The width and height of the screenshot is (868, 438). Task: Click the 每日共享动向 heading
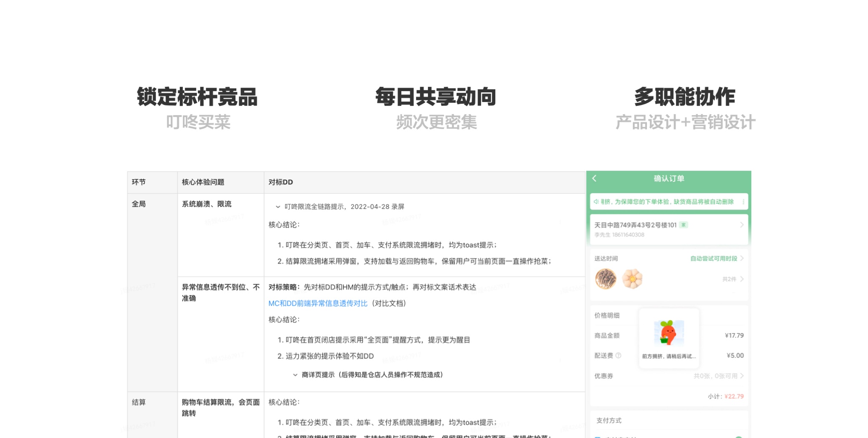(436, 97)
